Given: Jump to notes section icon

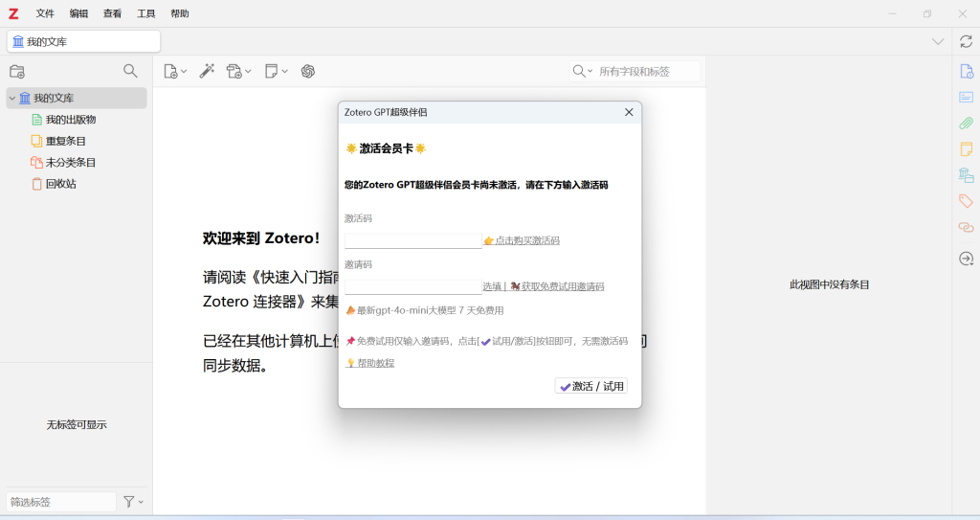Looking at the screenshot, I should (x=967, y=149).
